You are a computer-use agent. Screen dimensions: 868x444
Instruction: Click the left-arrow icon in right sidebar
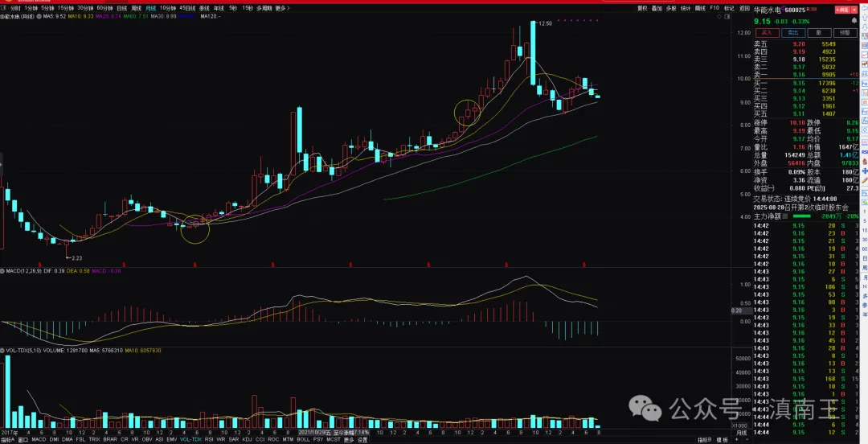tap(863, 8)
